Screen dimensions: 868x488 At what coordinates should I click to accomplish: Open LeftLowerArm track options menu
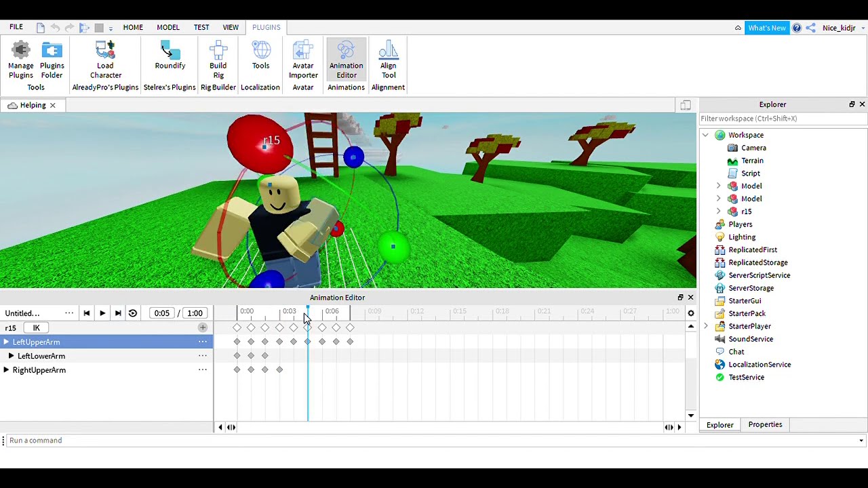[202, 356]
